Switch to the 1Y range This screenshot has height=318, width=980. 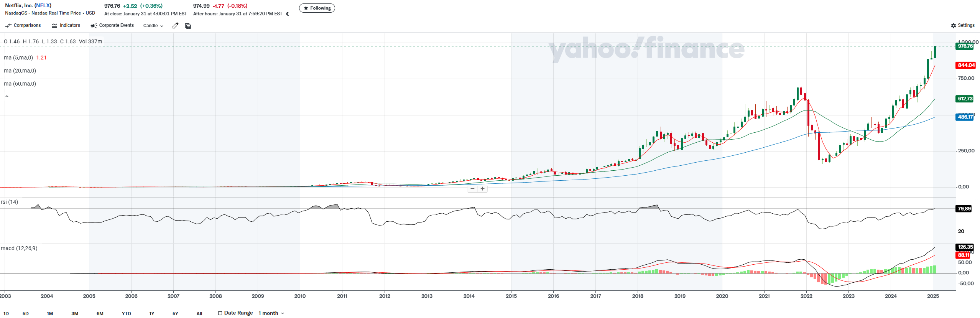pyautogui.click(x=152, y=313)
